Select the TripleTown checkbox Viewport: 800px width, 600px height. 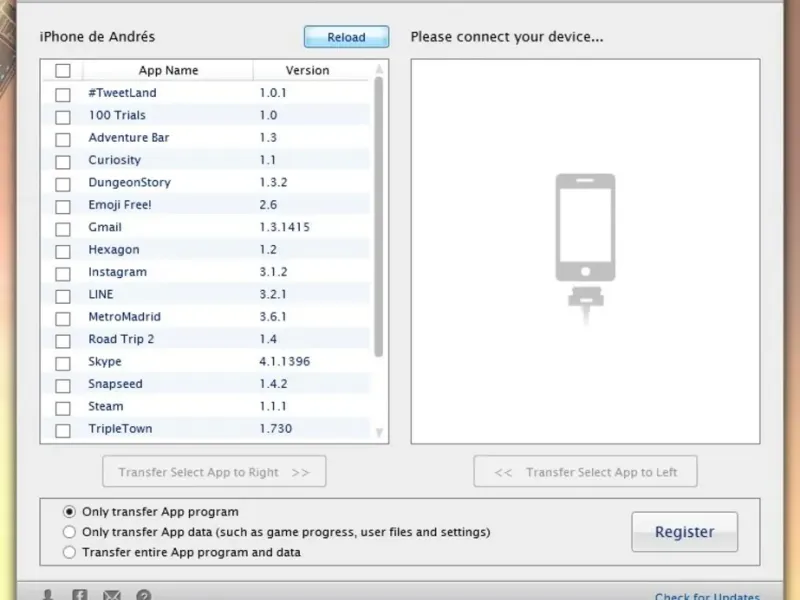pos(63,431)
